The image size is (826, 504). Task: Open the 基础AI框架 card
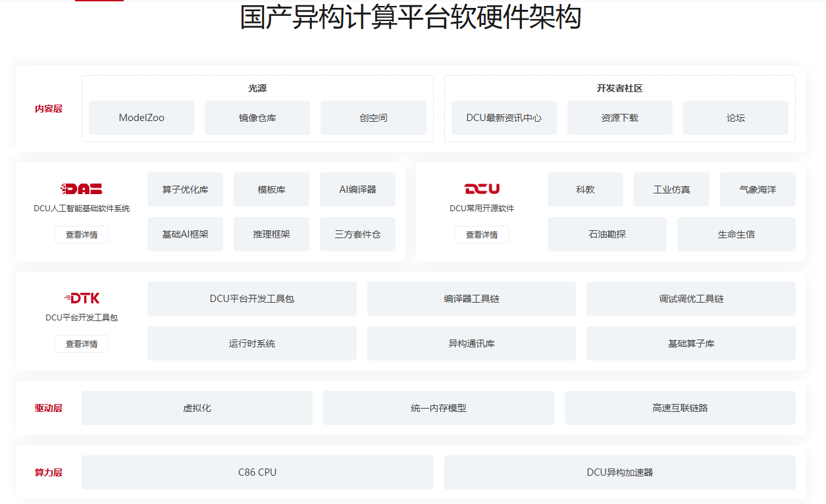186,234
